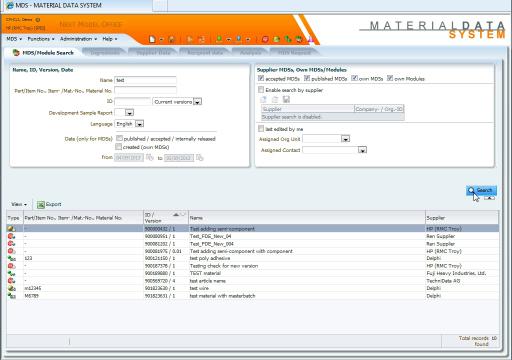
Task: Check the last edited by me box
Action: click(261, 129)
